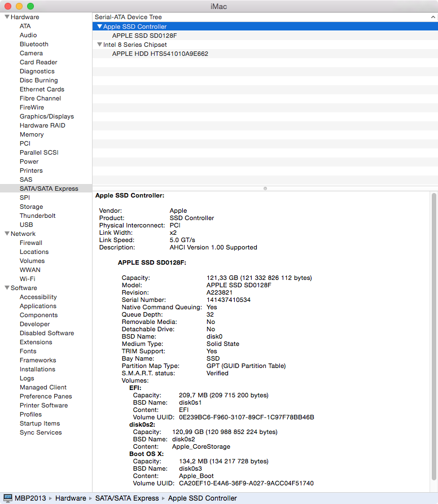Image resolution: width=438 pixels, height=504 pixels.
Task: Select WWAN in the sidebar
Action: pyautogui.click(x=30, y=269)
